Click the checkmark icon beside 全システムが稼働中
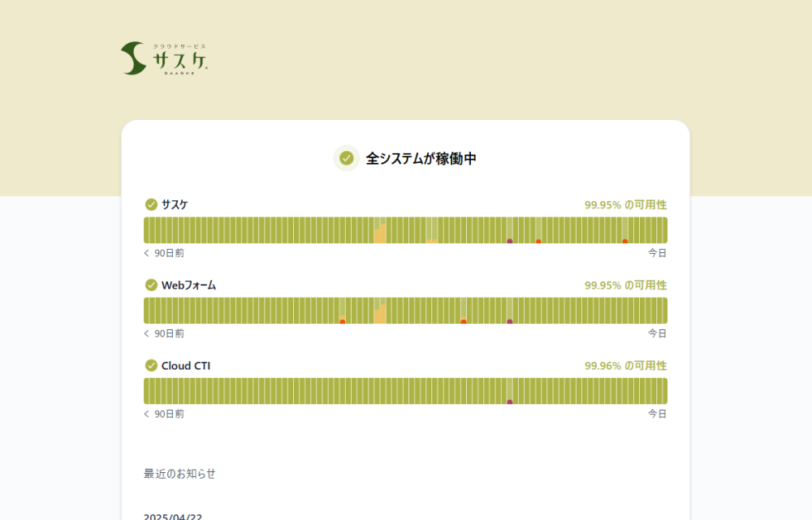The width and height of the screenshot is (812, 520). coord(347,158)
